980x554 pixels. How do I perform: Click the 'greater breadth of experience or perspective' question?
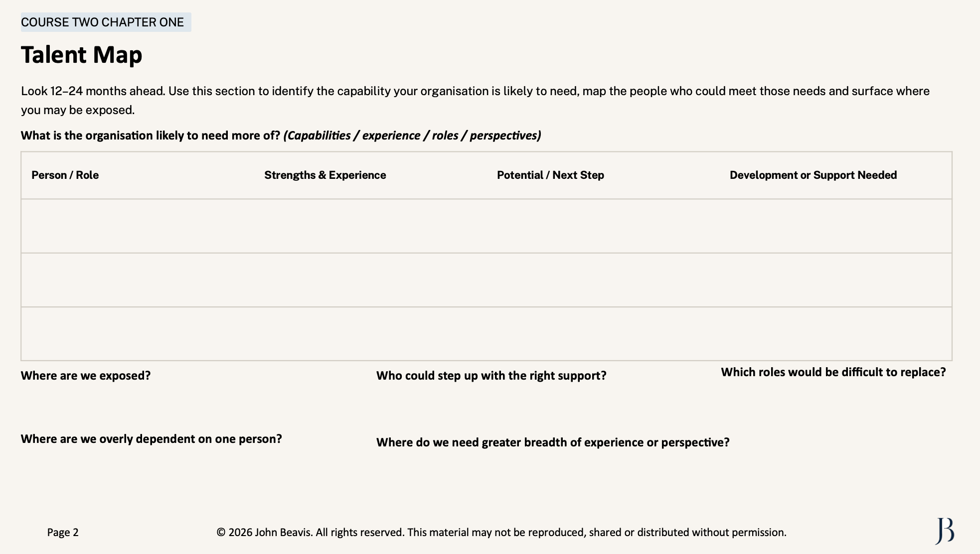(553, 442)
